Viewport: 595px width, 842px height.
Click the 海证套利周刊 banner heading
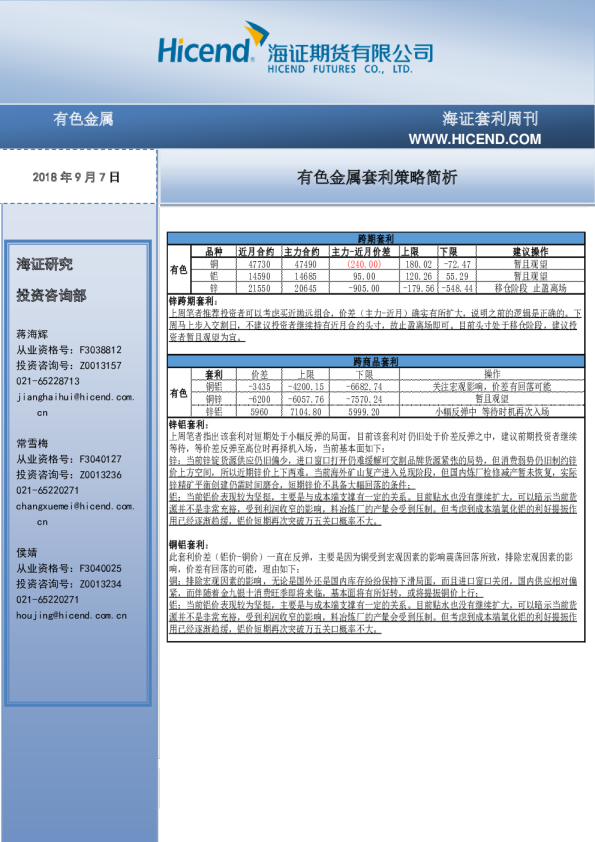(490, 119)
